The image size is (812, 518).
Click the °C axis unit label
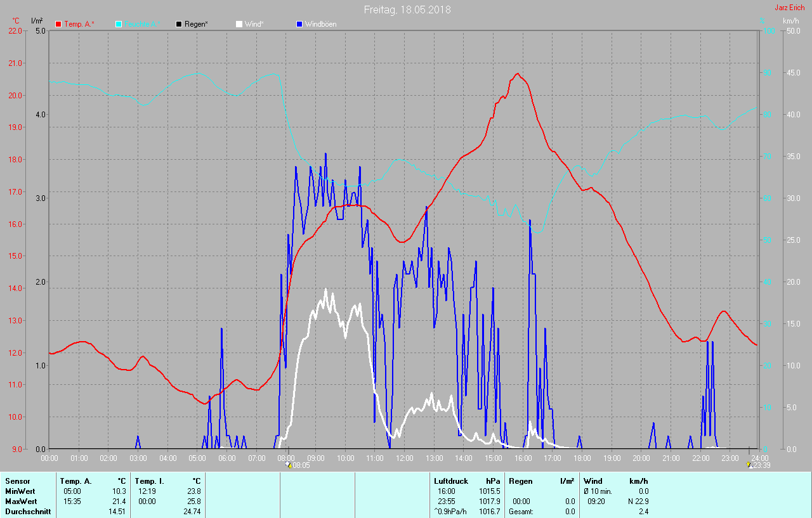click(16, 21)
